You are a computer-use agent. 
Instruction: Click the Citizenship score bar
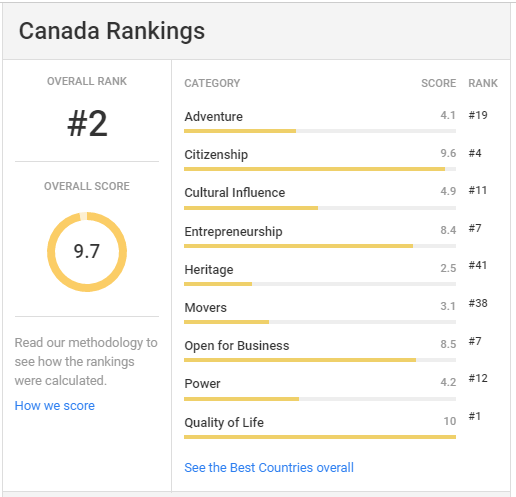[x=320, y=169]
